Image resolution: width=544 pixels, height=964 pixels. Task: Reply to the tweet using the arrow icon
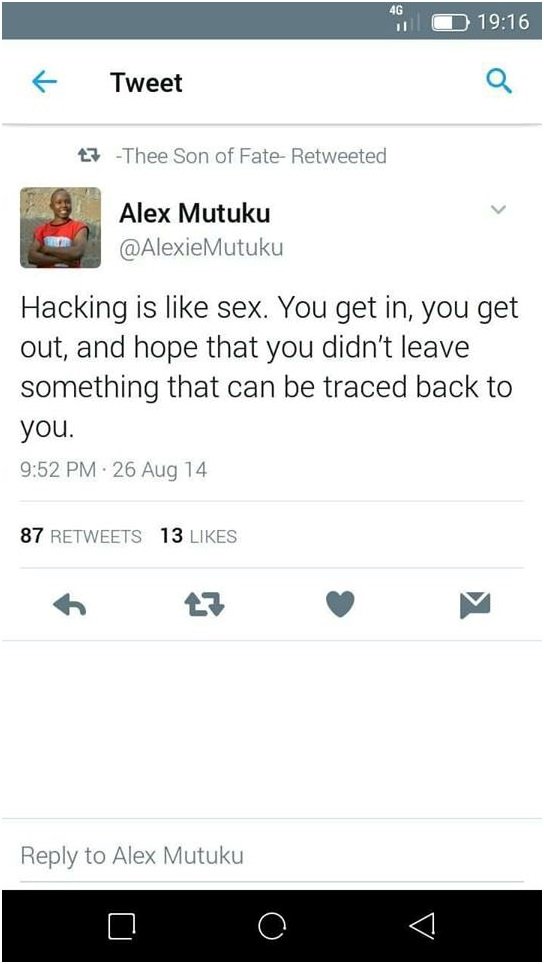click(x=69, y=606)
